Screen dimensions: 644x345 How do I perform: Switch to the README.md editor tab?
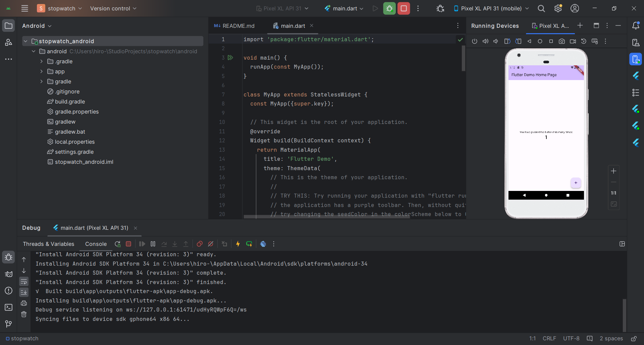click(234, 26)
